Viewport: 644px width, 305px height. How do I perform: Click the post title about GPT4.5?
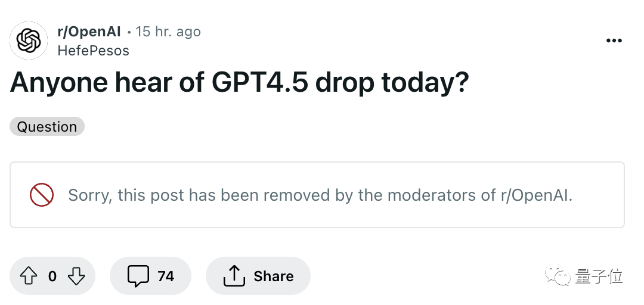click(x=239, y=82)
